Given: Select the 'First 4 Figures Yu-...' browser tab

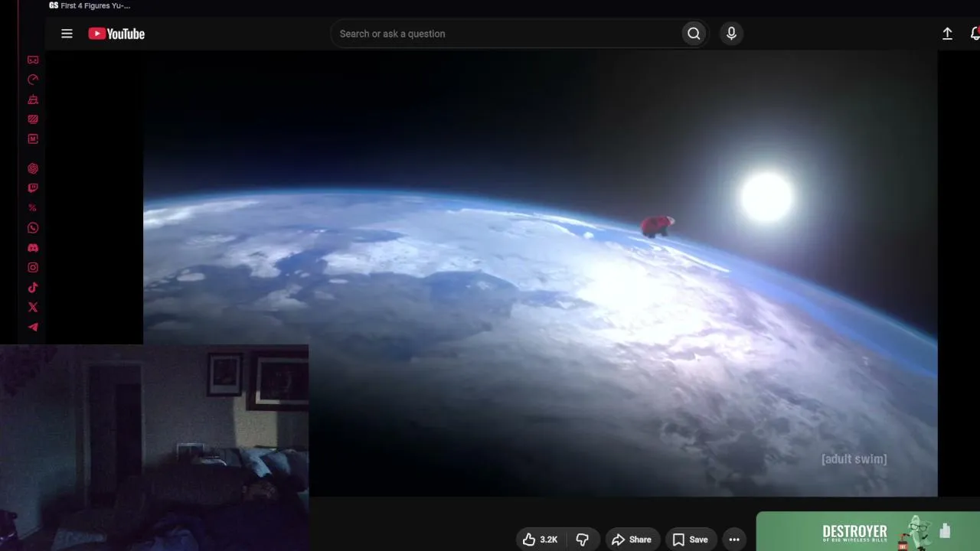Looking at the screenshot, I should coord(90,5).
